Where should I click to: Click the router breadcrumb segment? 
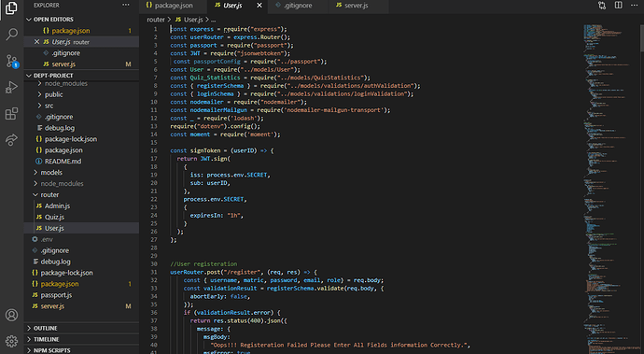(156, 20)
